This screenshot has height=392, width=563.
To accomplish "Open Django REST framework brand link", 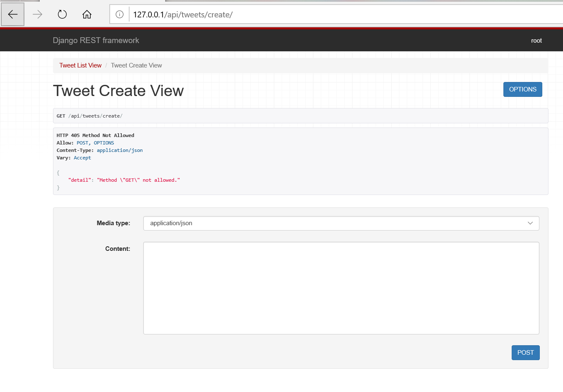I will 96,41.
